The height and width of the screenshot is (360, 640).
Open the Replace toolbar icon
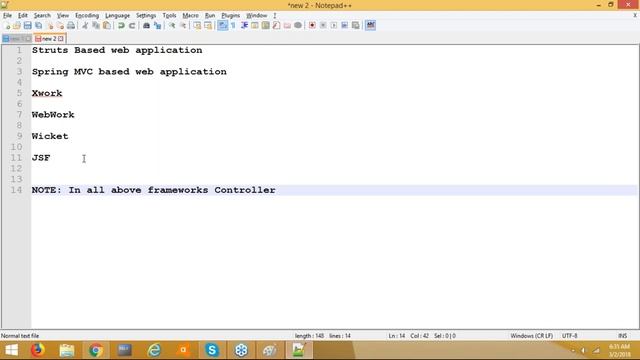click(157, 25)
